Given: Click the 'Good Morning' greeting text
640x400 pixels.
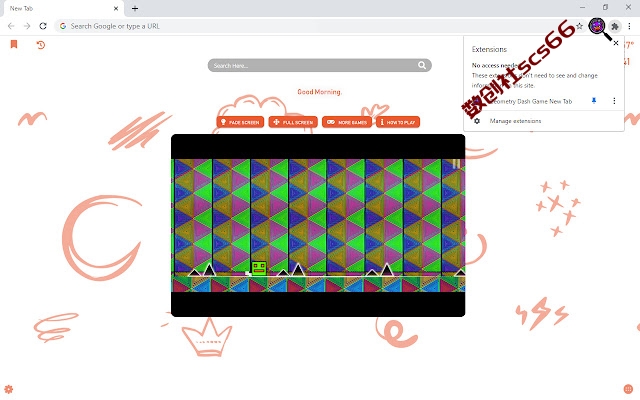Looking at the screenshot, I should tap(319, 92).
